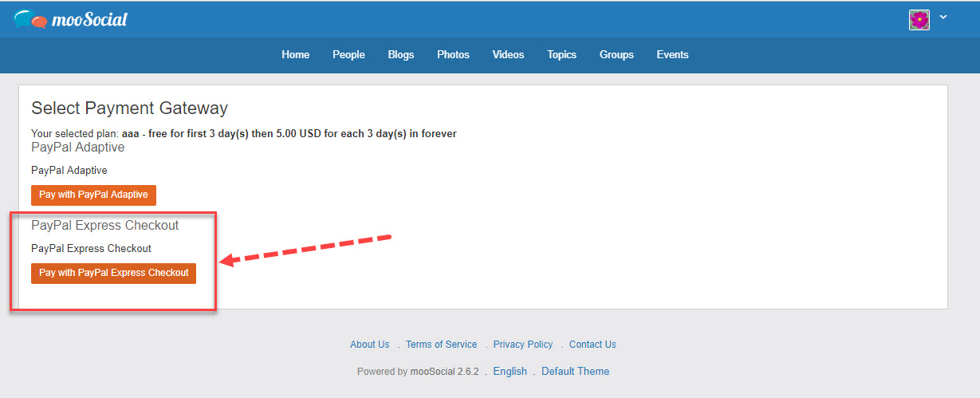The image size is (980, 398).
Task: Open the Topics menu item
Action: [562, 55]
